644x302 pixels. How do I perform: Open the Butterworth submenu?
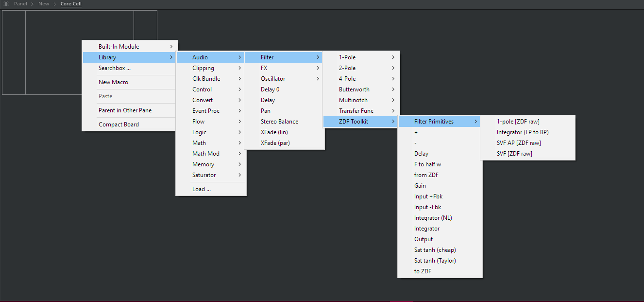361,89
